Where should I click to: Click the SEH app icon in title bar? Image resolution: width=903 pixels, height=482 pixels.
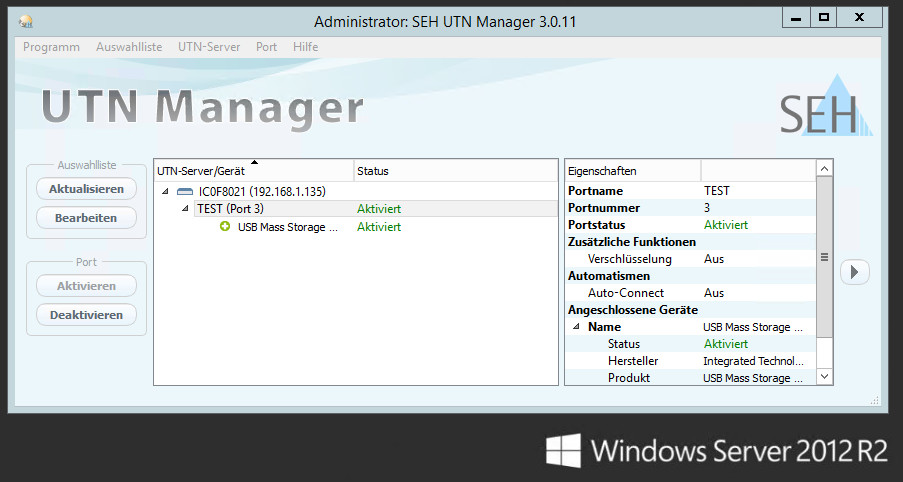[x=26, y=22]
